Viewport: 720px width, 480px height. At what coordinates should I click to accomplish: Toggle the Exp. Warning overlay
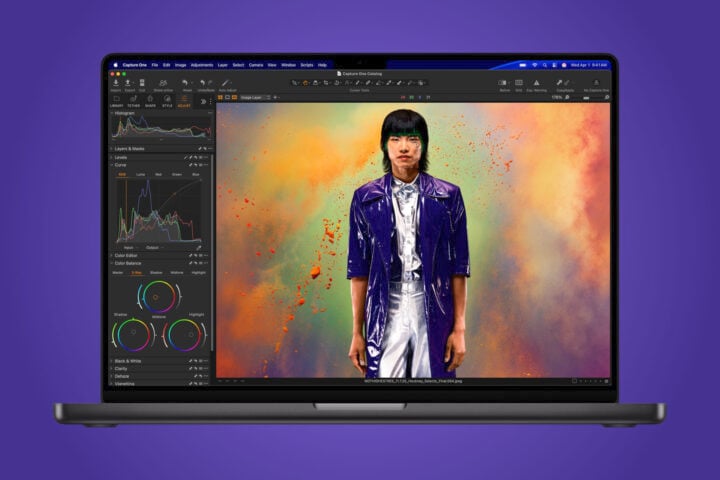pos(536,83)
